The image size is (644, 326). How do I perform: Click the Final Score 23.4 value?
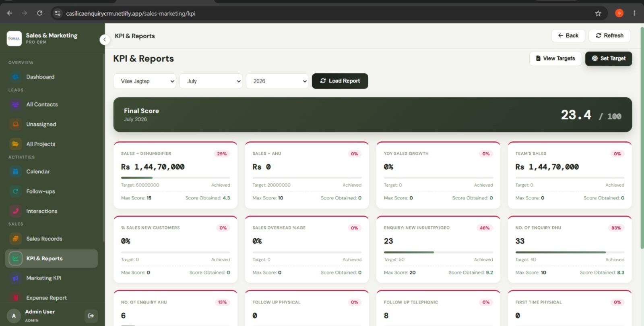coord(576,115)
